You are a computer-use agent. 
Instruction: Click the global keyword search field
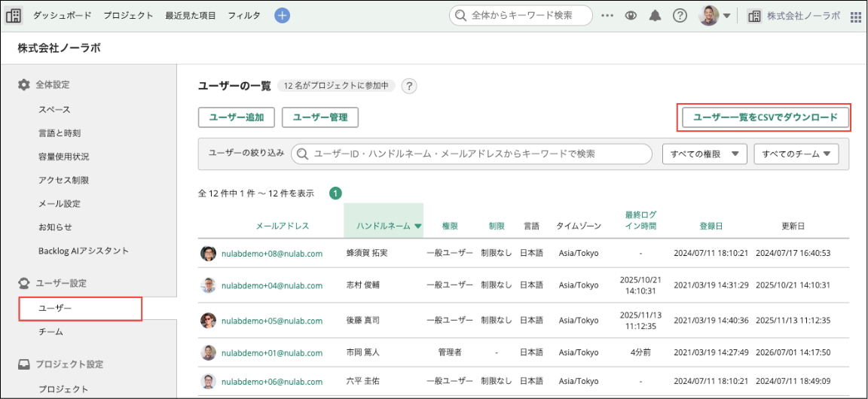click(521, 16)
